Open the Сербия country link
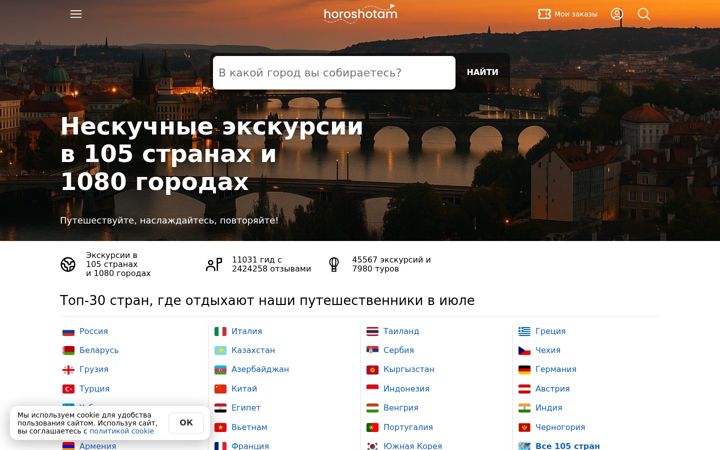Screen dimensions: 720x450 click(399, 350)
